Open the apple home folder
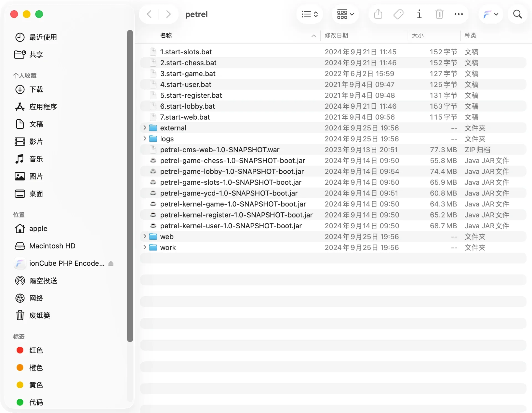This screenshot has width=532, height=413. coord(31,229)
